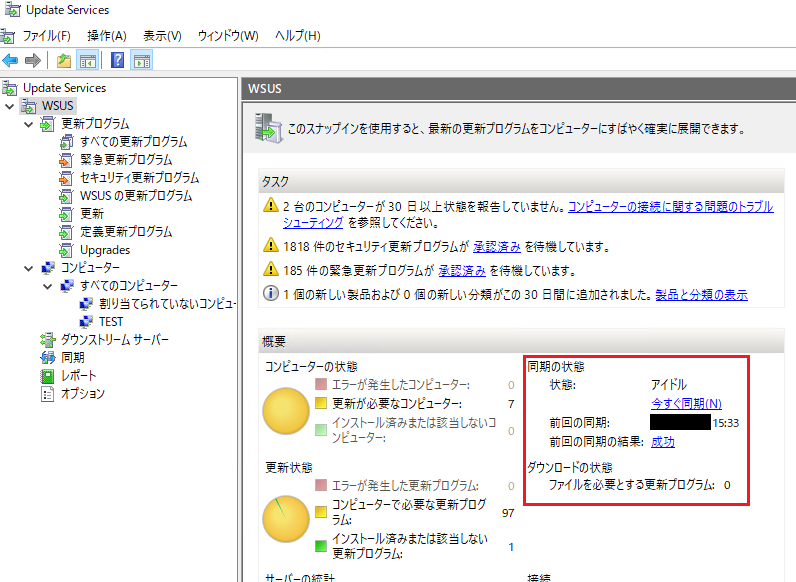The image size is (796, 582).
Task: Collapse the すべてのコンピューター tree node
Action: coord(48,286)
